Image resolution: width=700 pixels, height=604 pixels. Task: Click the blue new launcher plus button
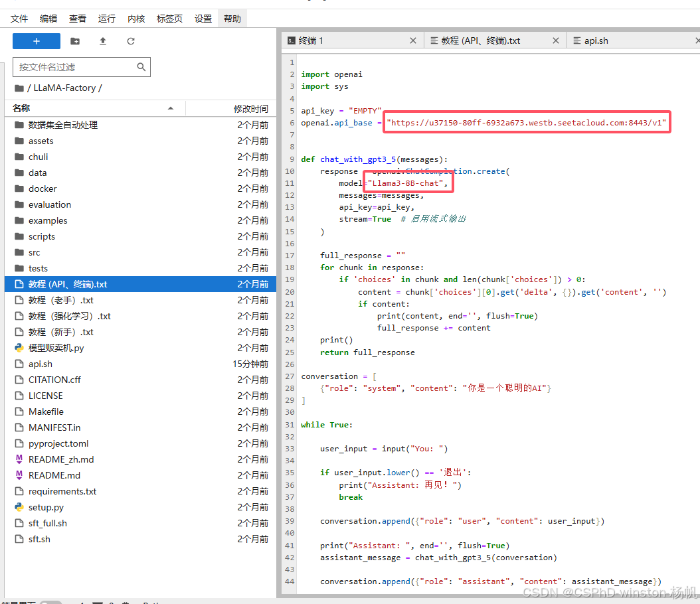(36, 41)
